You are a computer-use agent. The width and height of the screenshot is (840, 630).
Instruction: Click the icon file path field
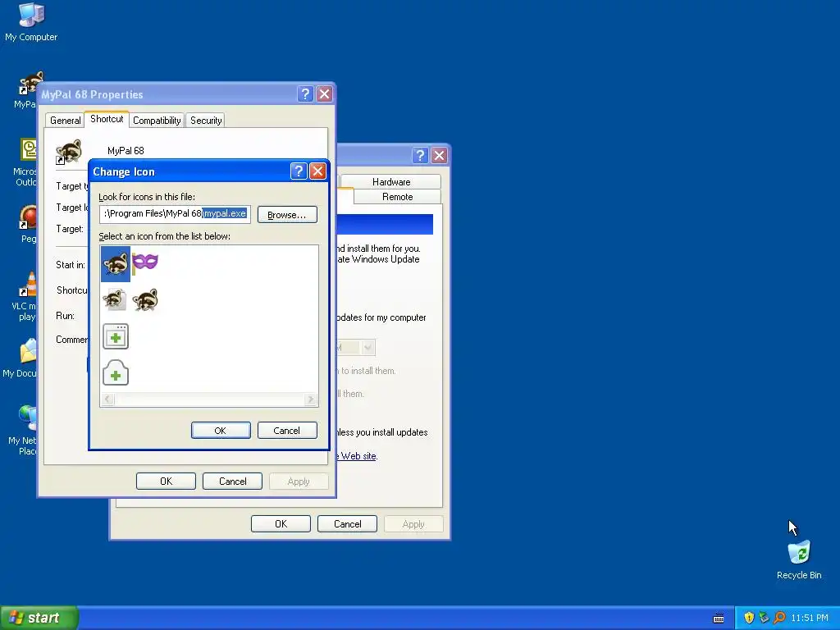click(175, 214)
